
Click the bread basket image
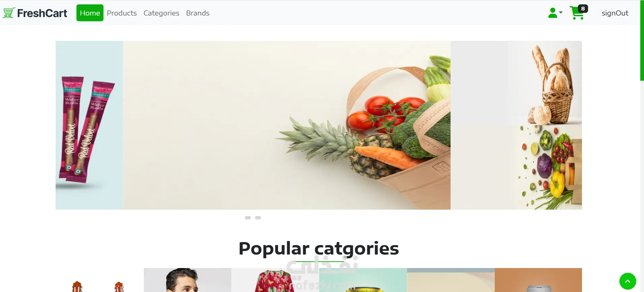516,83
